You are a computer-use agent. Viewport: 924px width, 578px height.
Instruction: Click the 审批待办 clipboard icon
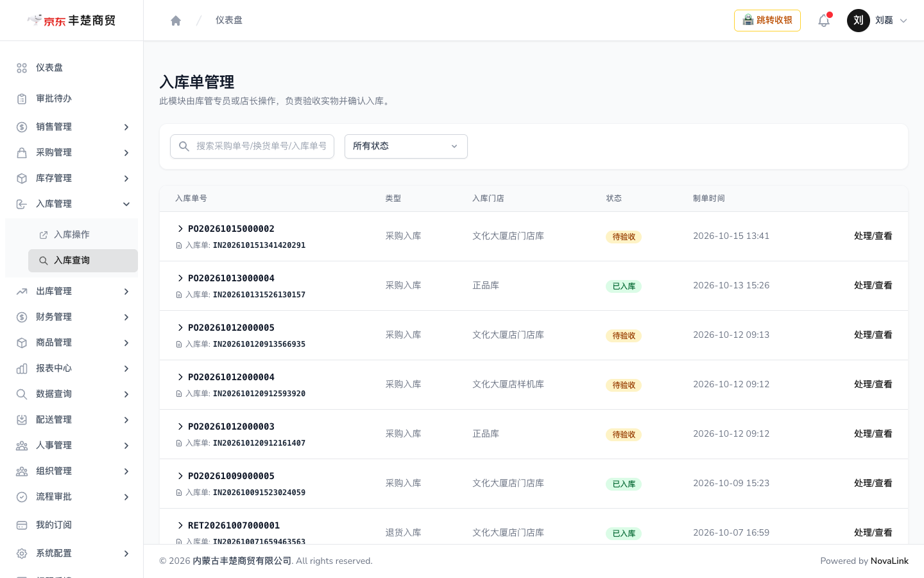tap(22, 99)
